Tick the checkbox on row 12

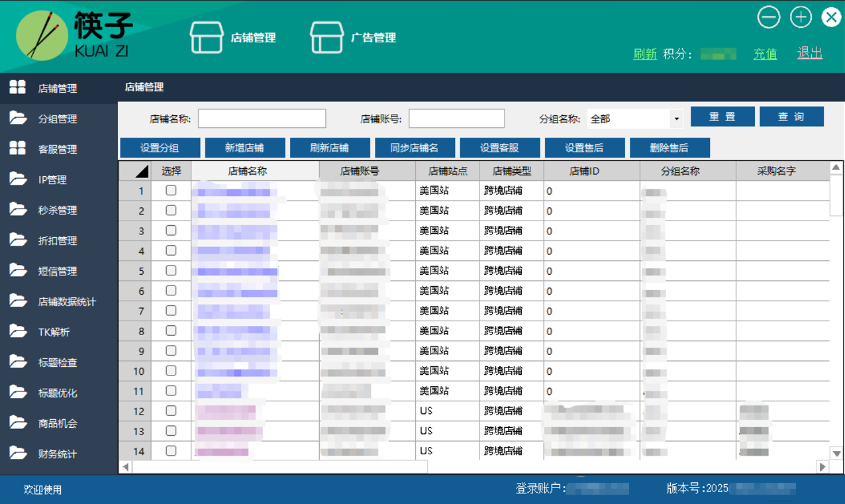[x=172, y=411]
